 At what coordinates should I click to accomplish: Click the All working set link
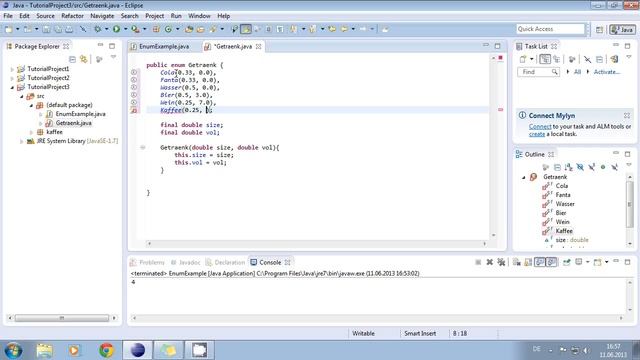[x=577, y=72]
